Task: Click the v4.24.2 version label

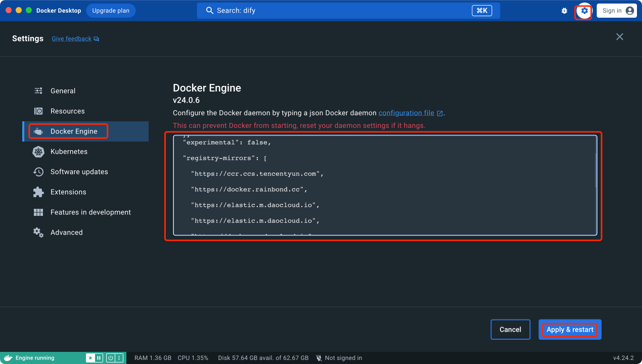Action: [x=623, y=358]
